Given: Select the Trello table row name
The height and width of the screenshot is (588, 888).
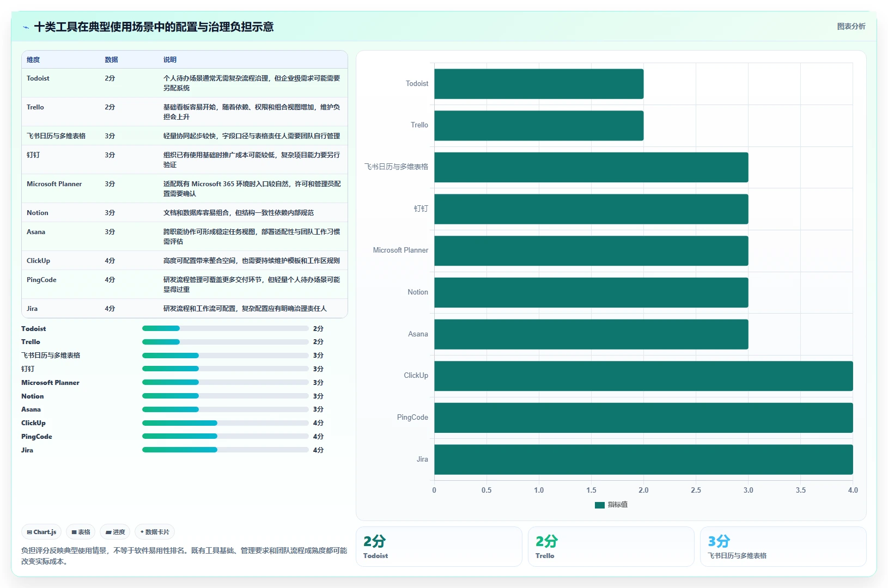Looking at the screenshot, I should tap(35, 107).
